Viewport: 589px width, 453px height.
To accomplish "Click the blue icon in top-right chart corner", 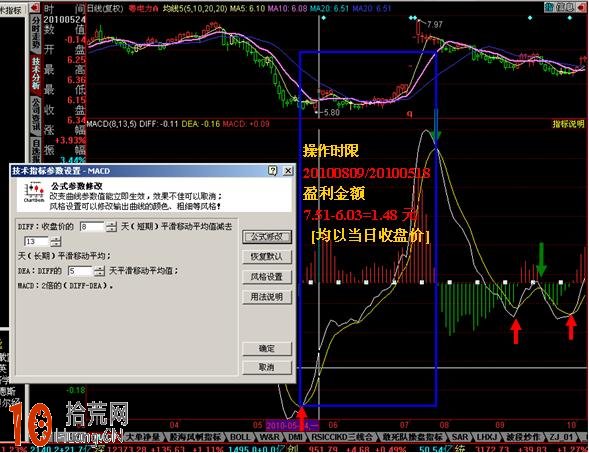I will tap(550, 7).
